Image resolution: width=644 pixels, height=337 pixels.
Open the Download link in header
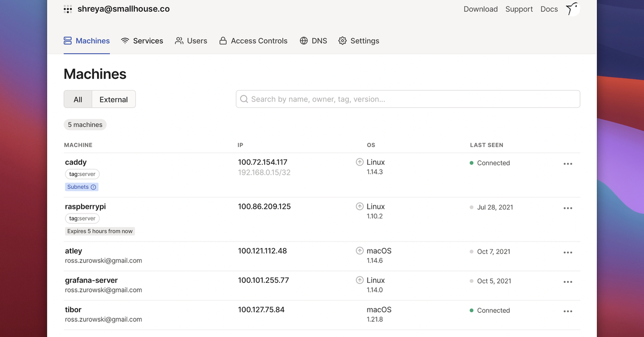[480, 9]
